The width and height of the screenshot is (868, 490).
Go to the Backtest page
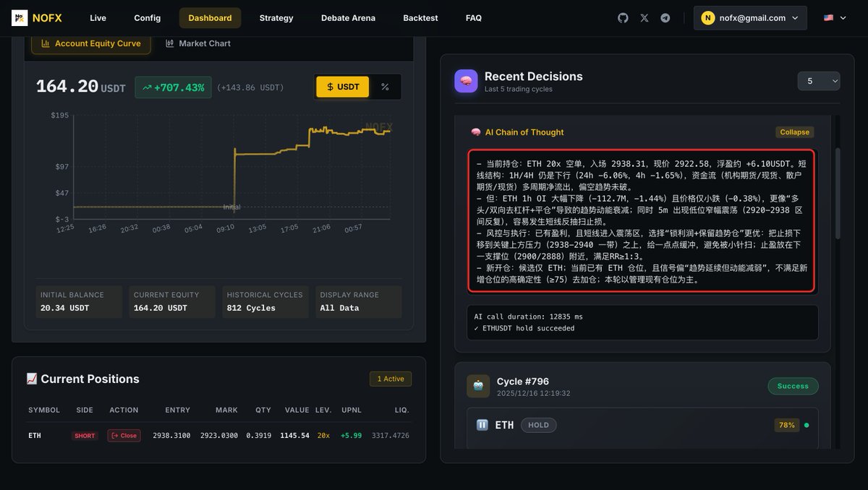point(420,18)
